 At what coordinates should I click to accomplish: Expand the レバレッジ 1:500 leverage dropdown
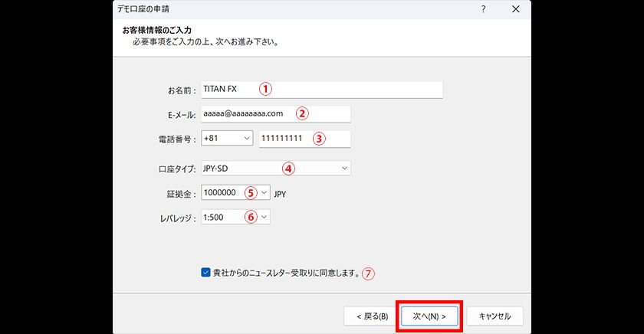pyautogui.click(x=235, y=217)
